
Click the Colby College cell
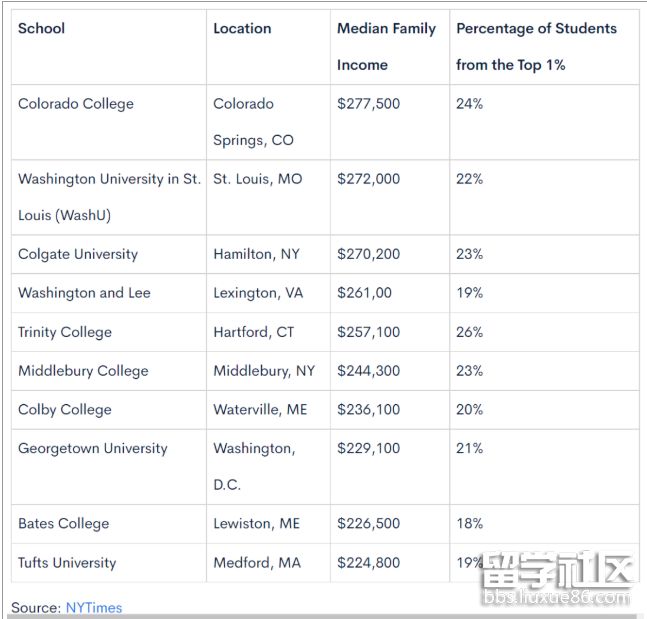[65, 410]
